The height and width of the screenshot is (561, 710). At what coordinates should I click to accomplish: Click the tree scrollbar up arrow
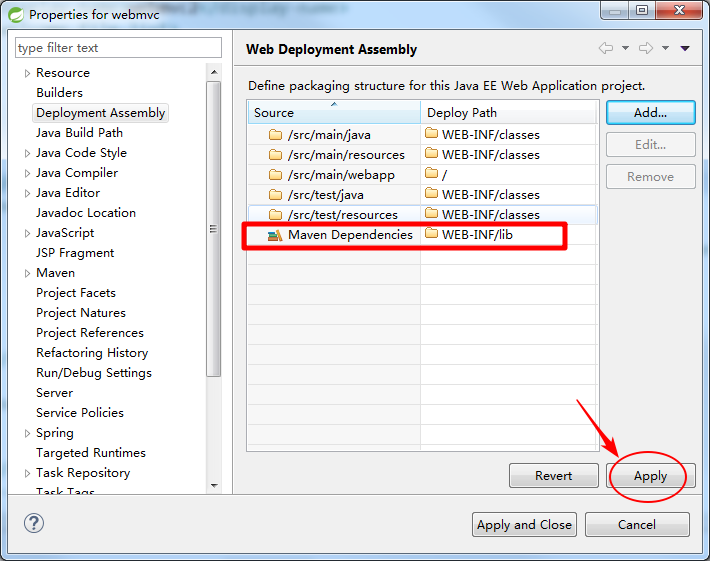pos(214,72)
